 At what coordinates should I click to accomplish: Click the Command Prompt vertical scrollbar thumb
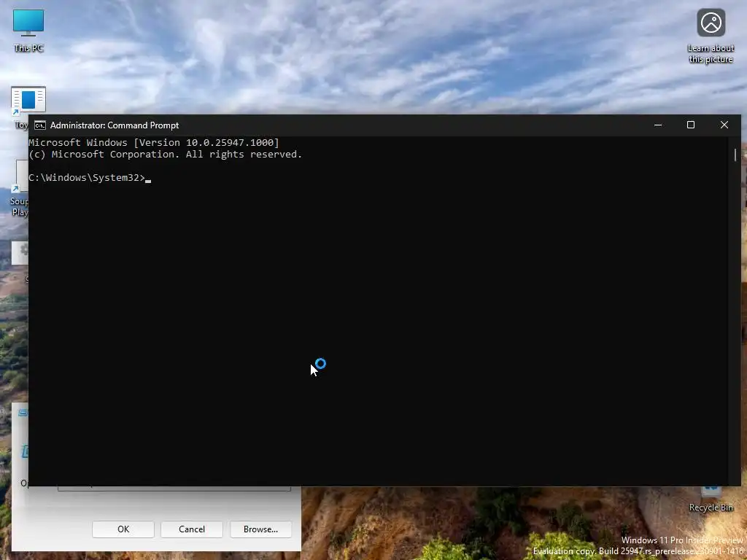[x=735, y=155]
